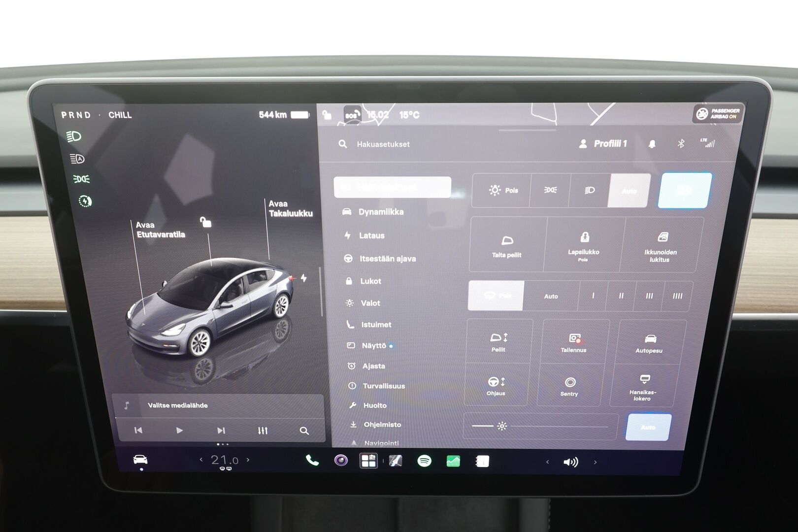Screen dimensions: 798x532
Task: Set headlights to Pois (off)
Action: pos(502,190)
